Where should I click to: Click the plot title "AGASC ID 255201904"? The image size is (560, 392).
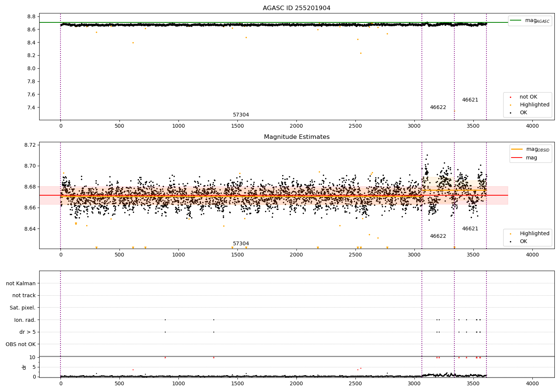[296, 8]
